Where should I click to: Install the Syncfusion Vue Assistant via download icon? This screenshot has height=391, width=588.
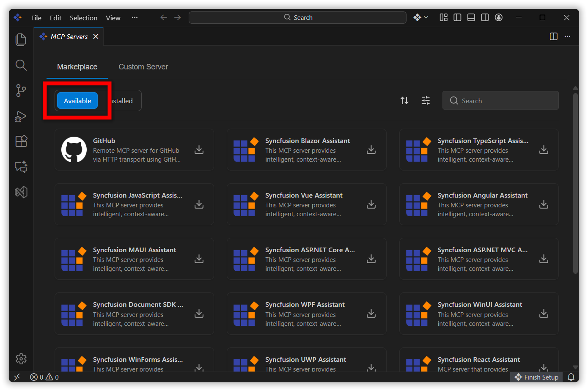pyautogui.click(x=371, y=204)
